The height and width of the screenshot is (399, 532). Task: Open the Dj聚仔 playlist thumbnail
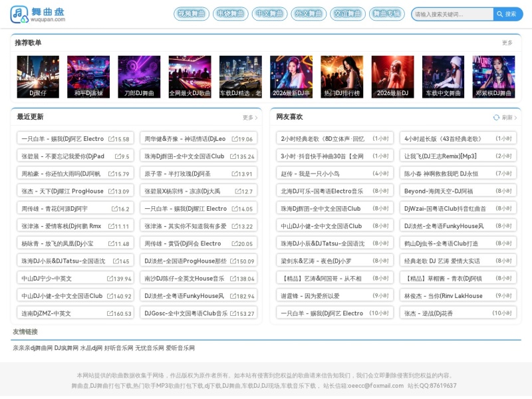coord(38,77)
